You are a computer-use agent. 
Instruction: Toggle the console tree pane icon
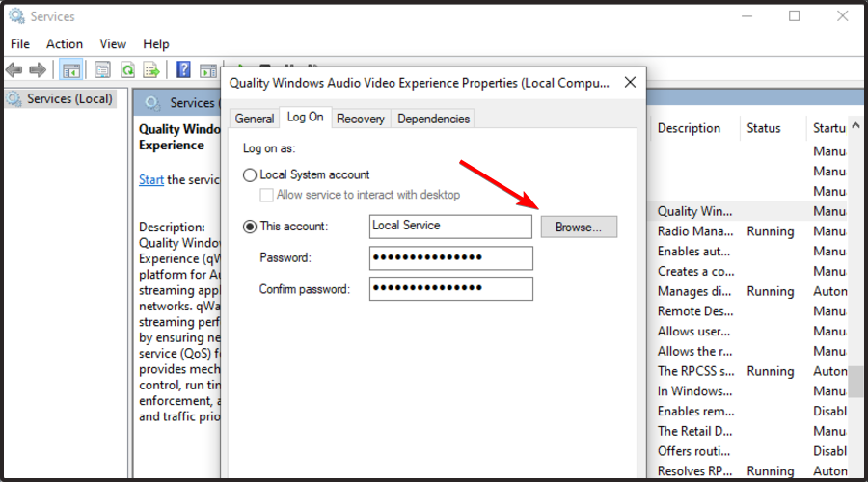coord(71,70)
